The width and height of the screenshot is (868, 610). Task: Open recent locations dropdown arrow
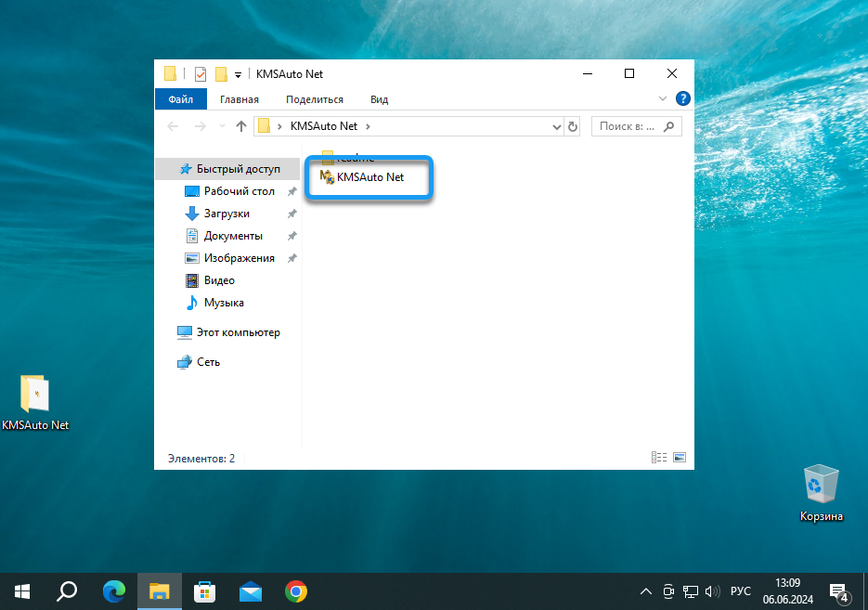click(x=222, y=126)
